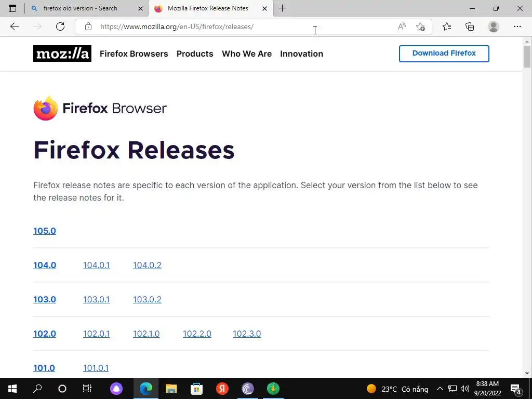Open Products navigation menu
The width and height of the screenshot is (532, 399).
[x=195, y=54]
